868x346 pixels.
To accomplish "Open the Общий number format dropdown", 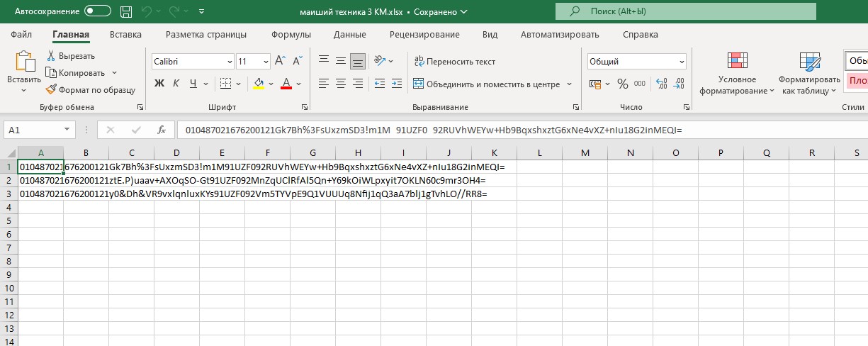I will pyautogui.click(x=637, y=62).
